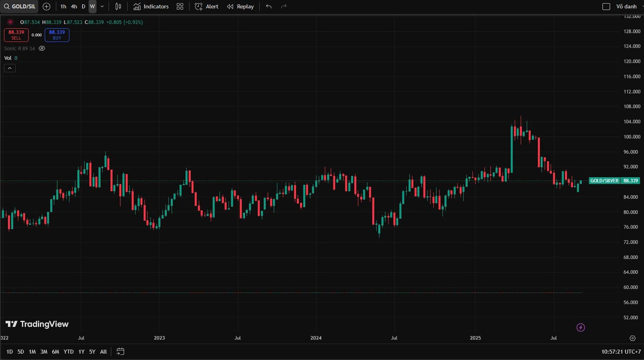Open the Vô danh layout name menu
The image size is (644, 360).
coord(626,6)
